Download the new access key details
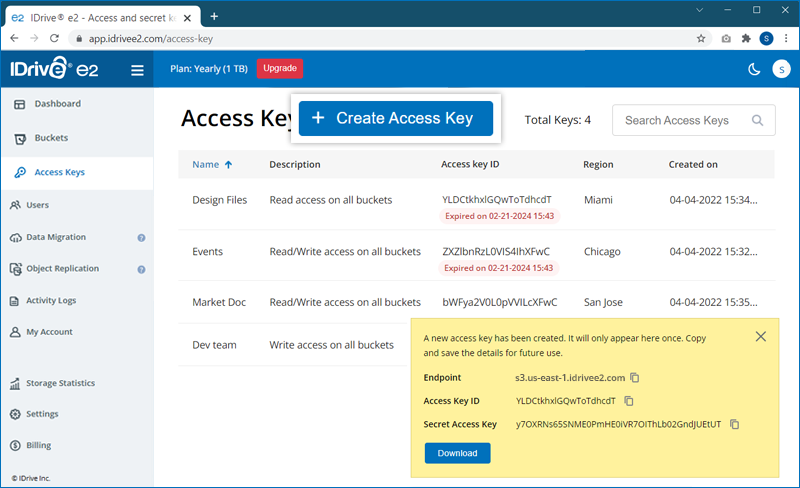800x488 pixels. tap(457, 453)
